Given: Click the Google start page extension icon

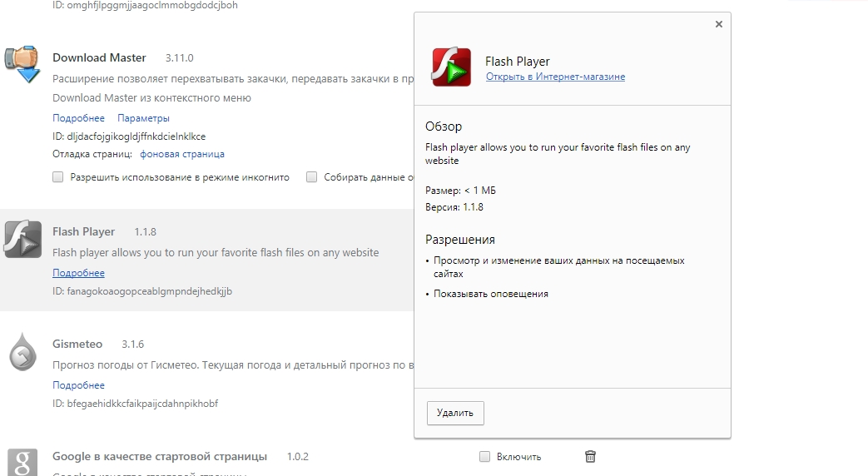Looking at the screenshot, I should pyautogui.click(x=22, y=461).
